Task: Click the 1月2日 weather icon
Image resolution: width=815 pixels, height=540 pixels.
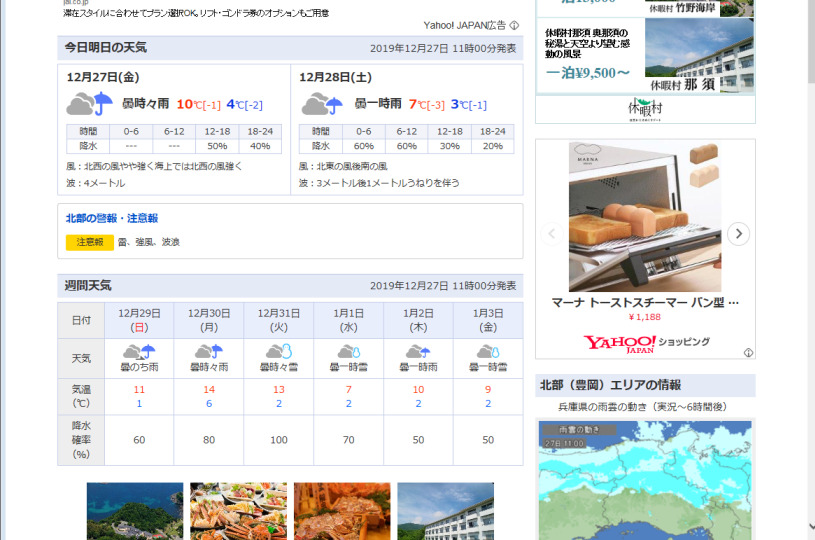Action: coord(418,352)
